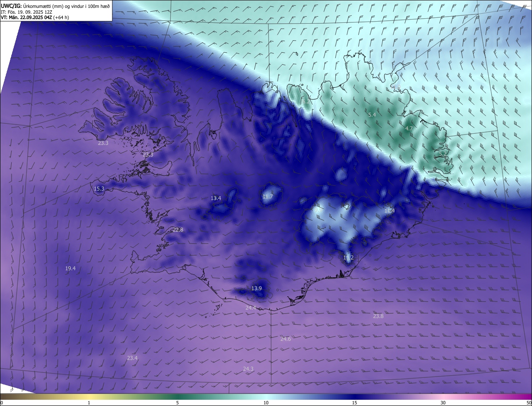Select the 5.4 value in the northeast
The width and height of the screenshot is (532, 406).
coord(372,115)
